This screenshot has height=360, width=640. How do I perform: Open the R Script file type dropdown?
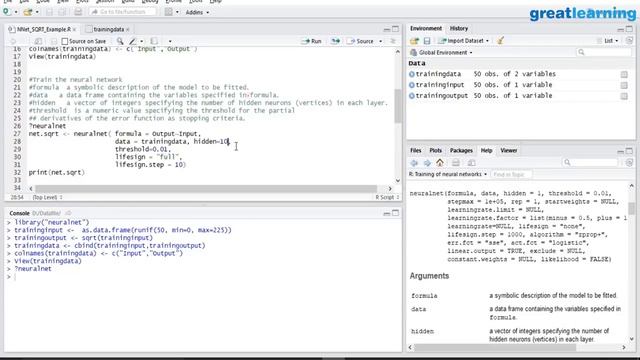(x=387, y=197)
